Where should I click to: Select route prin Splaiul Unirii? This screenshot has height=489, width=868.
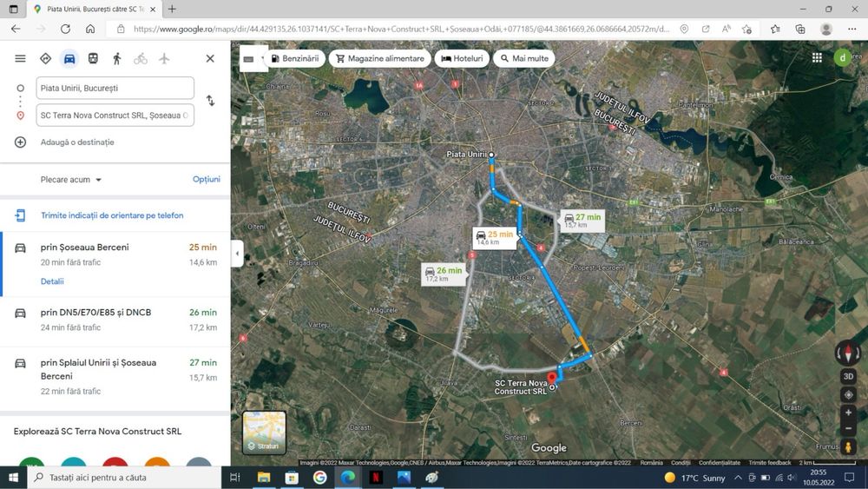tap(115, 377)
